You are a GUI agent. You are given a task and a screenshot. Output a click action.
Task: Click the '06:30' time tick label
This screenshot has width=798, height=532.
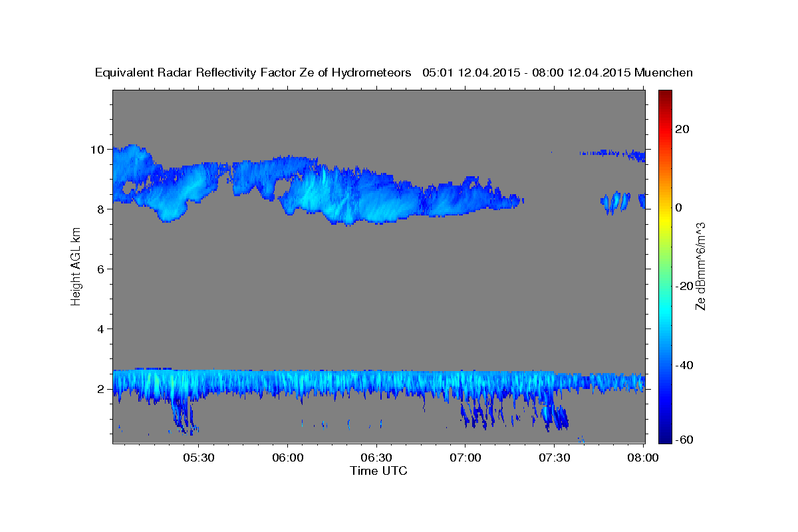point(376,458)
